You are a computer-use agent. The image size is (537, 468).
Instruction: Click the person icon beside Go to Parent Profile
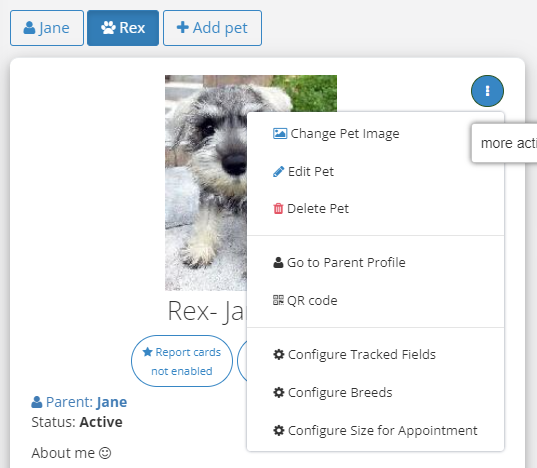tap(278, 263)
